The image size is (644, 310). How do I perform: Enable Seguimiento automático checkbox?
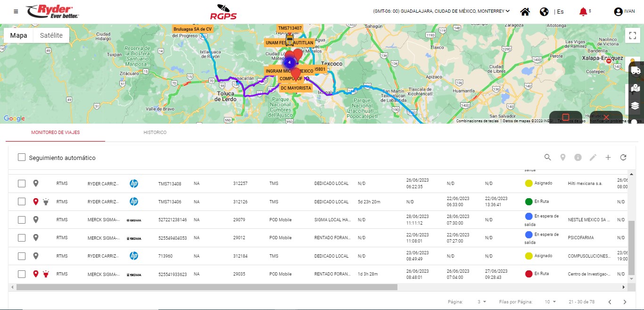point(22,158)
